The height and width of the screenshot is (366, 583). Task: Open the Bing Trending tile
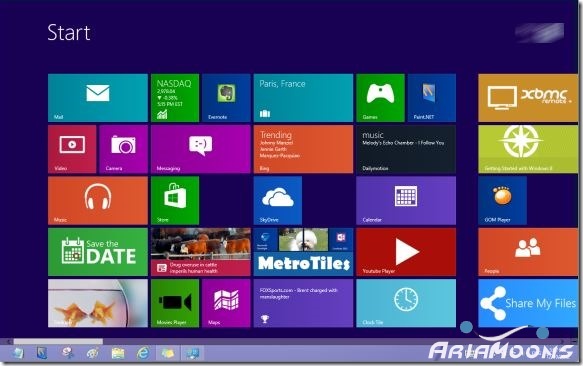[303, 149]
